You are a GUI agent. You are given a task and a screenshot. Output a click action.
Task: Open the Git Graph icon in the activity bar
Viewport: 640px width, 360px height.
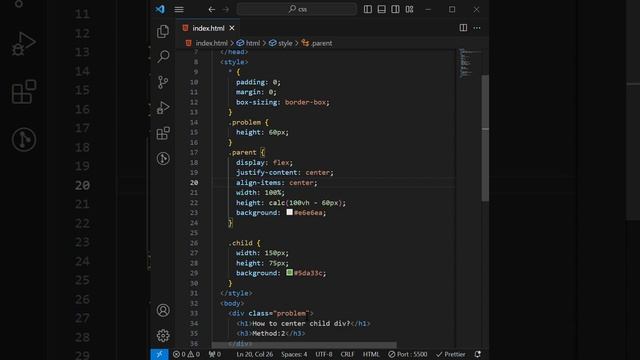pyautogui.click(x=163, y=158)
